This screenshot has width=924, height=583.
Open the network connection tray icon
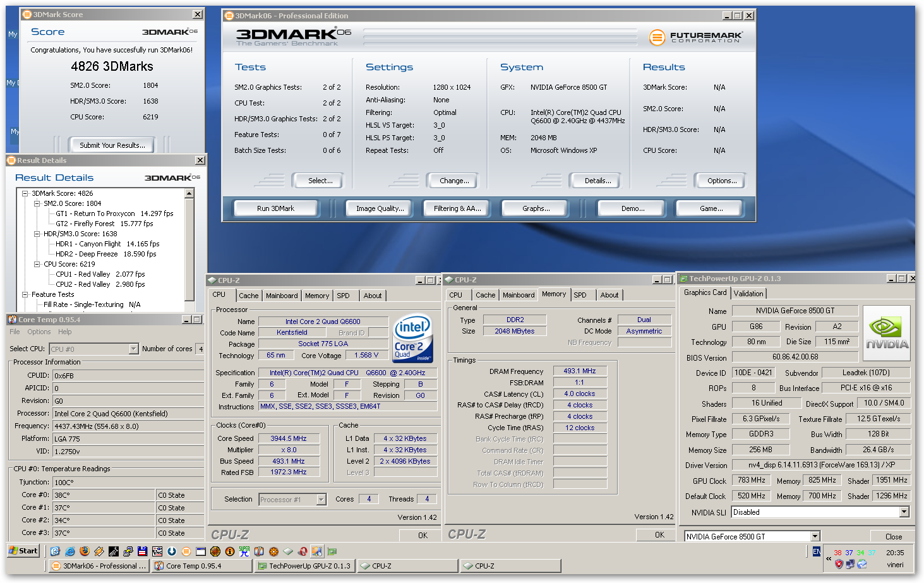pos(850,564)
